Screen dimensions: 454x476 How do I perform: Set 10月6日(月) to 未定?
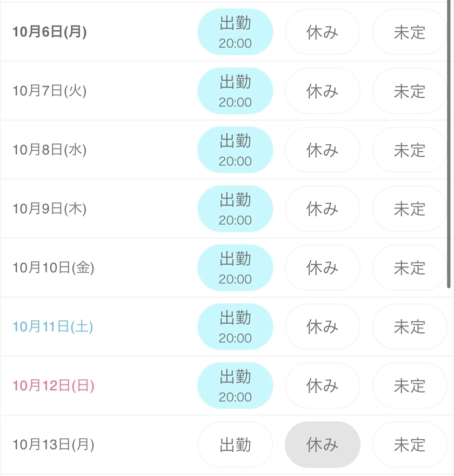click(x=409, y=32)
